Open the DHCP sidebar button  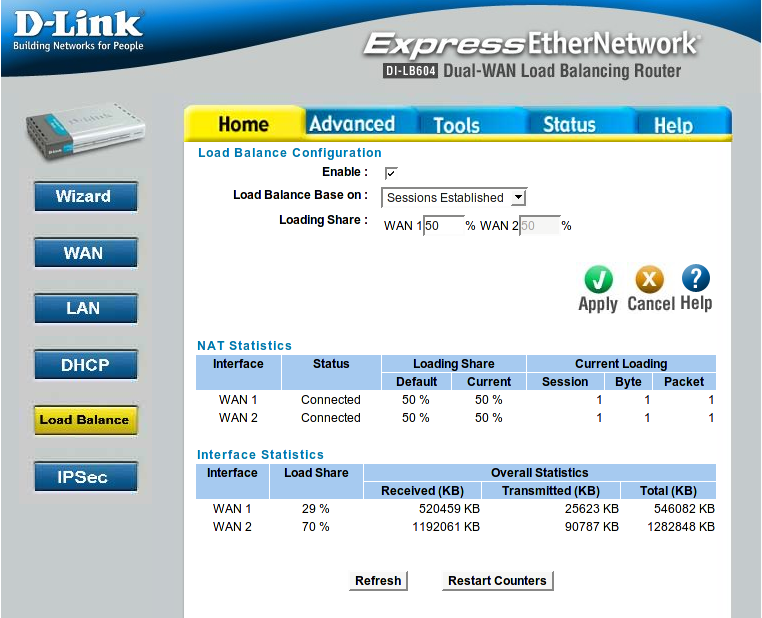click(x=86, y=364)
